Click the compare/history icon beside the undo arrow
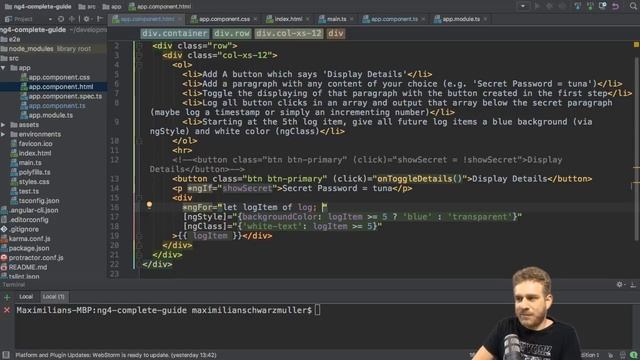Screen dimensions: 640x360 coord(602,6)
